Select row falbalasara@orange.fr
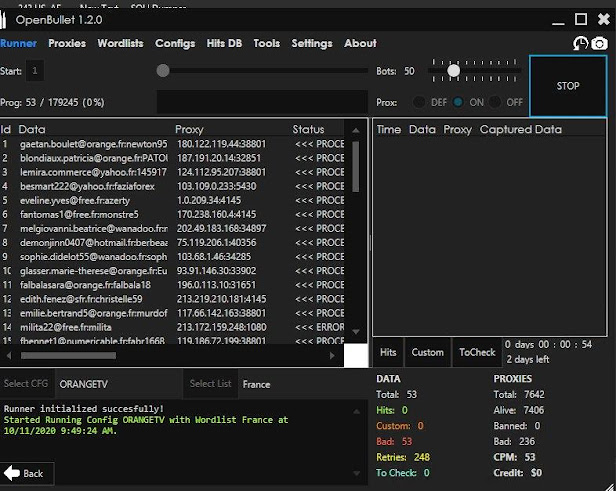Screen dimensions: 616x491 tap(172, 285)
